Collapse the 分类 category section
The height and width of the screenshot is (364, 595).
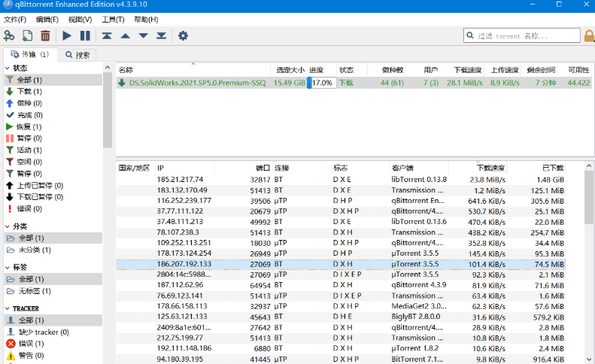pos(8,226)
